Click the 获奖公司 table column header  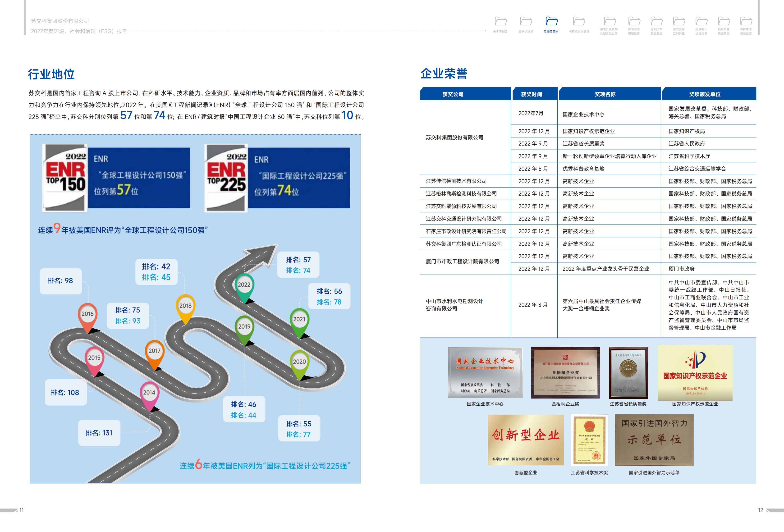point(453,94)
